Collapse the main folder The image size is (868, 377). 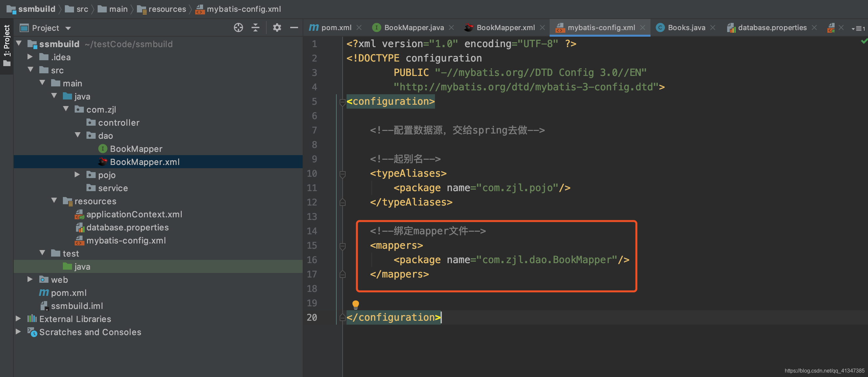[x=42, y=83]
